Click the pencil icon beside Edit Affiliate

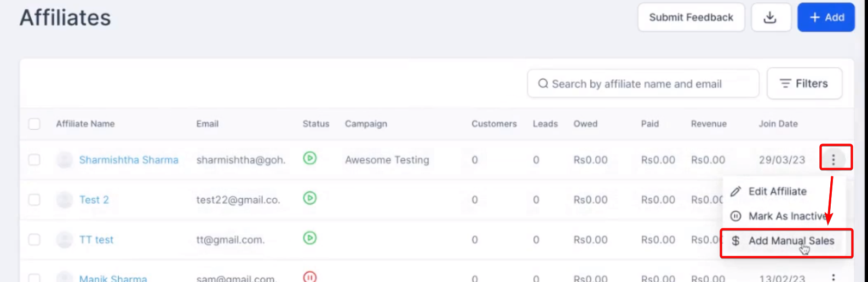tap(736, 191)
